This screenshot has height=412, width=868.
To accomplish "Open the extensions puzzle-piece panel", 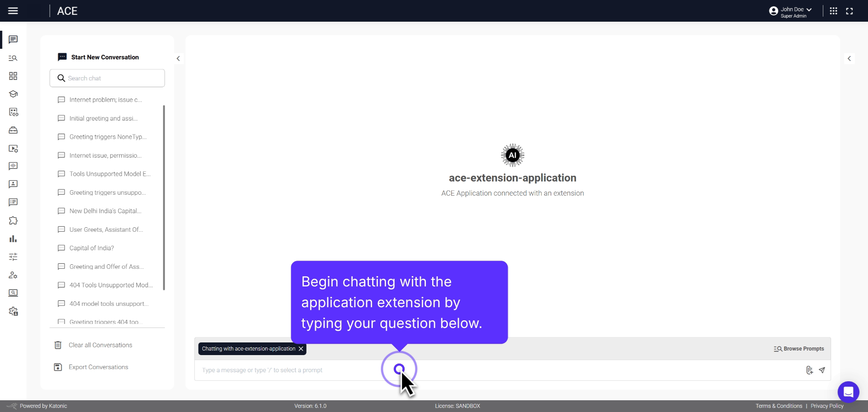I will pos(13,220).
